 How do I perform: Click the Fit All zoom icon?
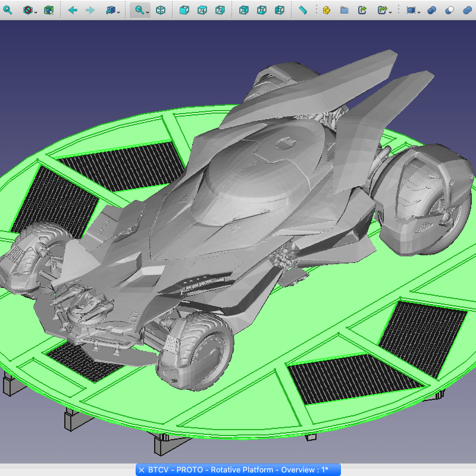click(x=8, y=10)
